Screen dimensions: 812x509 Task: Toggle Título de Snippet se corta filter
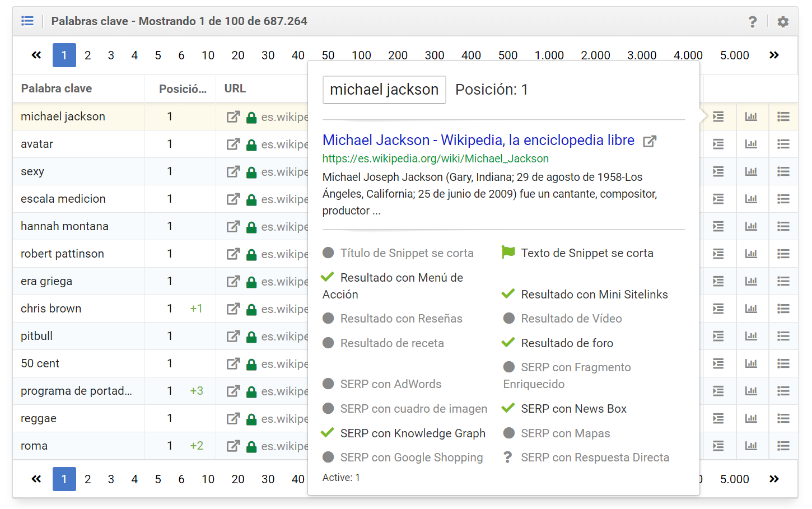pyautogui.click(x=398, y=253)
